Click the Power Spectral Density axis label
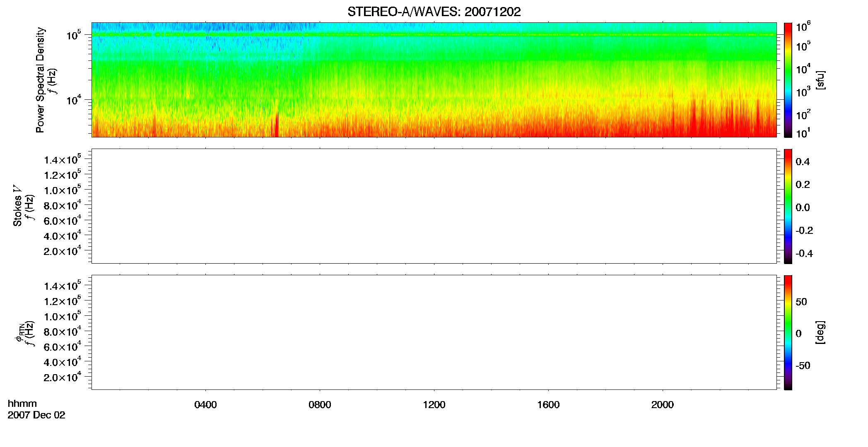Viewport: 868px width, 447px height. (x=40, y=80)
